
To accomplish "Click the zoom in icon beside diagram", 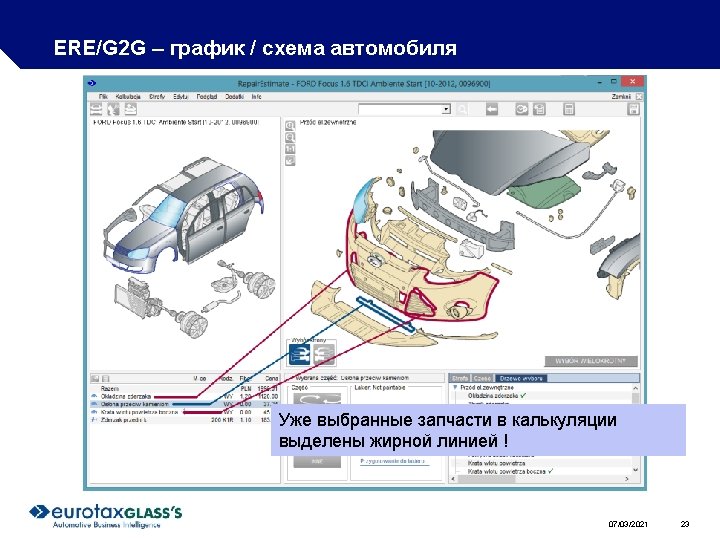I will coord(290,125).
